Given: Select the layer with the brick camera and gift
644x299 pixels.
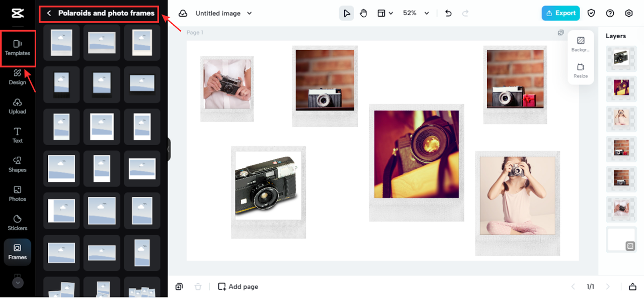Looking at the screenshot, I should tap(621, 149).
